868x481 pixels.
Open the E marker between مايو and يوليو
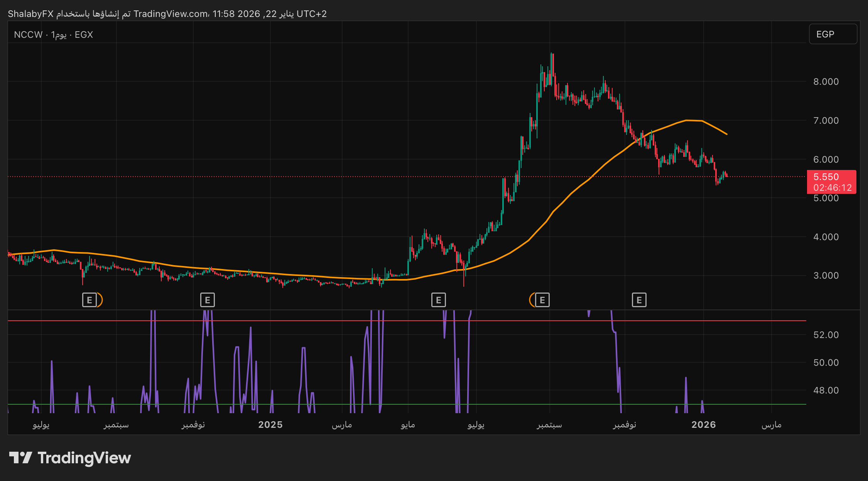pyautogui.click(x=438, y=300)
